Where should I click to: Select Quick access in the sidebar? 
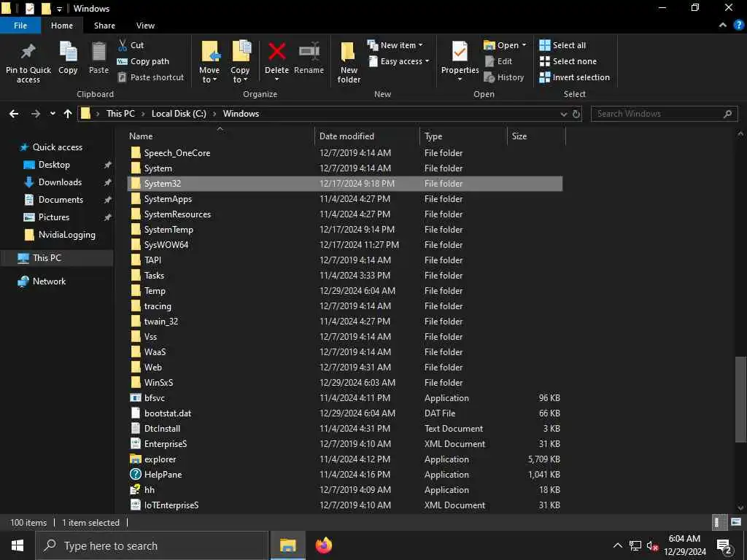(x=57, y=147)
